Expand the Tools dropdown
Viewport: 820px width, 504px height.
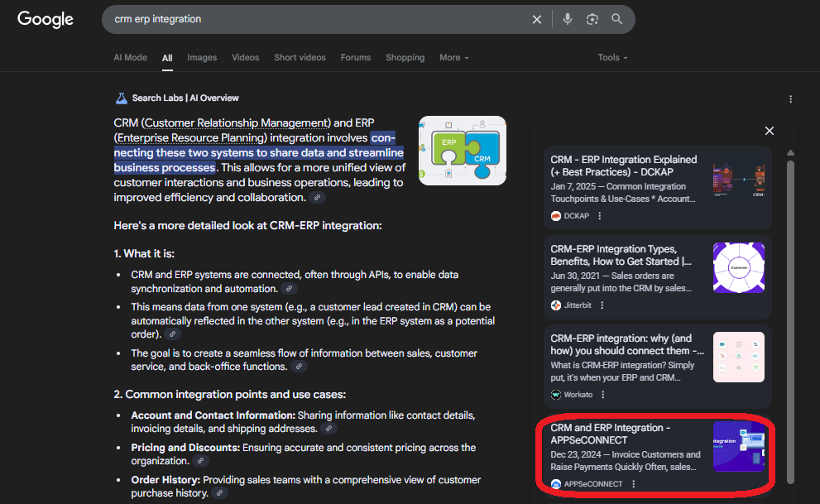pos(612,57)
